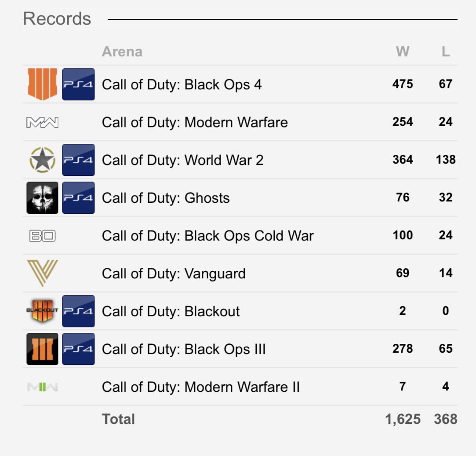The width and height of the screenshot is (476, 456).
Task: Click the W column header
Action: 403,51
